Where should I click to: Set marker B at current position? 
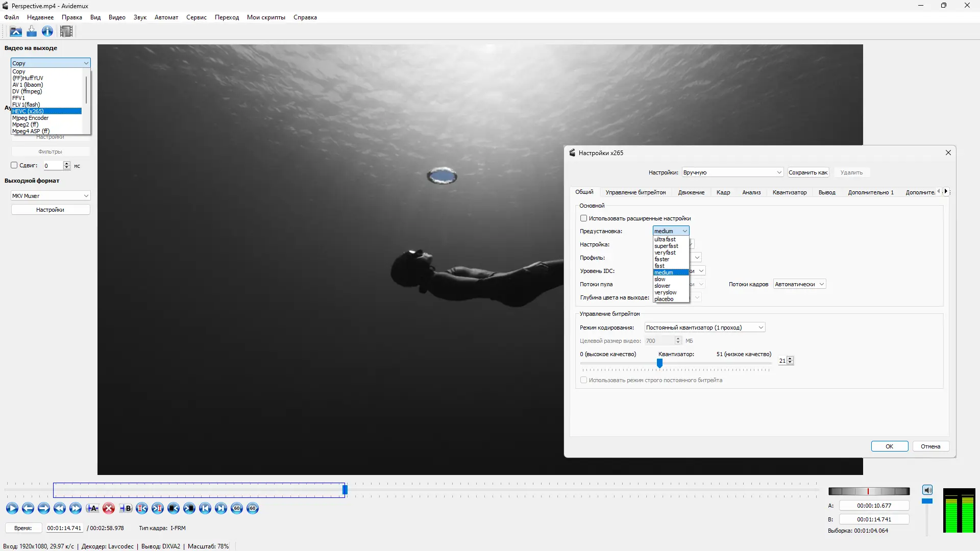tap(125, 508)
